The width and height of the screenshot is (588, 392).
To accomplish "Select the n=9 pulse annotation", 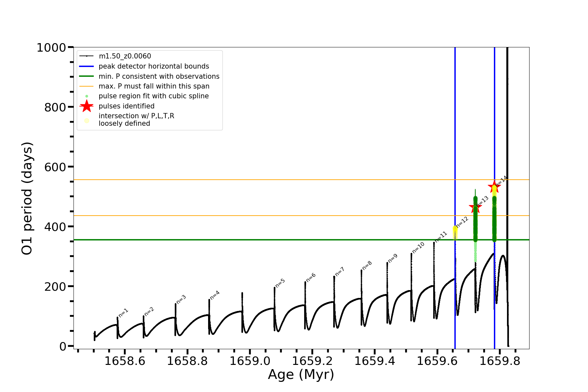I will [393, 258].
